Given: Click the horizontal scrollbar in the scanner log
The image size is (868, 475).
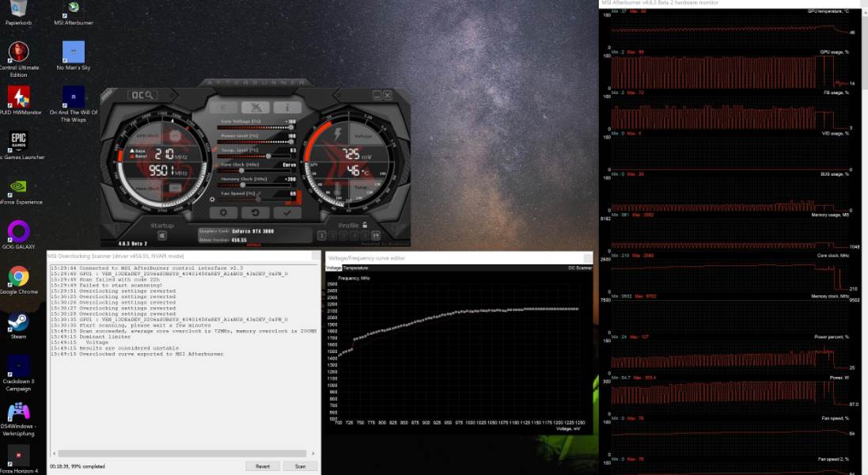Looking at the screenshot, I should click(x=181, y=454).
